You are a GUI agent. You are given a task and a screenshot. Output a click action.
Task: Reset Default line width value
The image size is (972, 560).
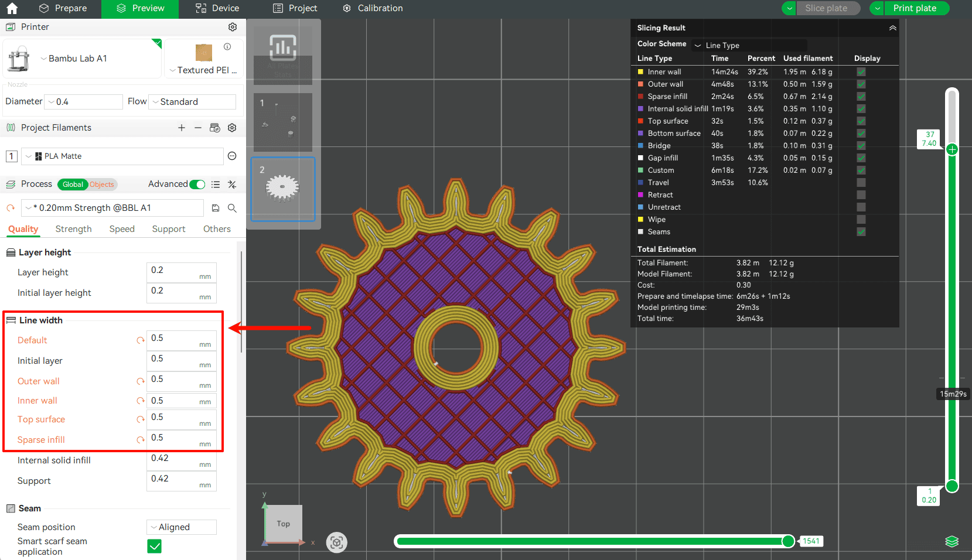[141, 340]
